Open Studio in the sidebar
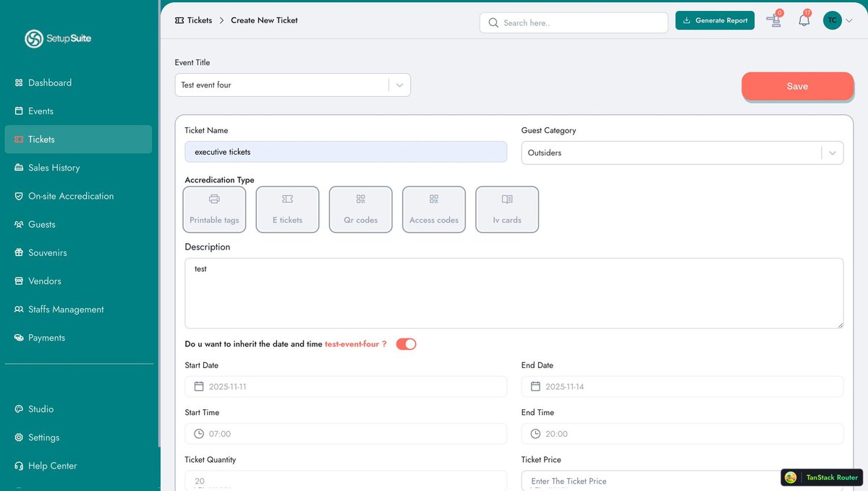 pos(78,409)
